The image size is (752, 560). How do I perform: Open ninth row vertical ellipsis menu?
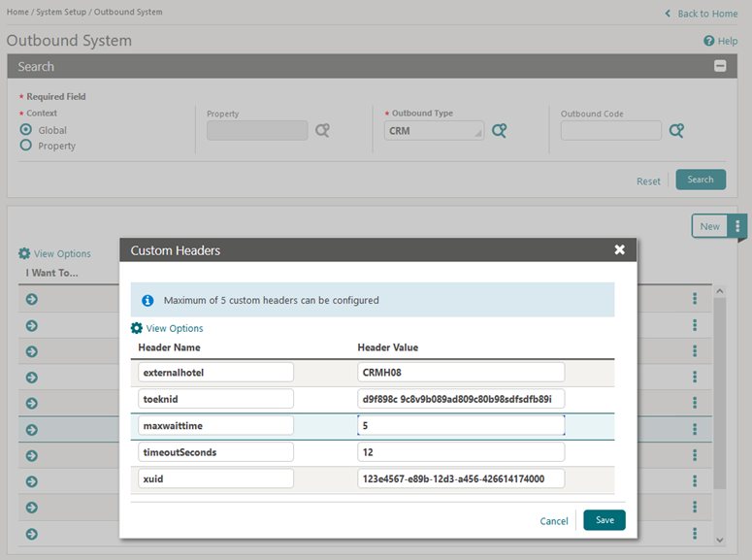click(x=695, y=507)
